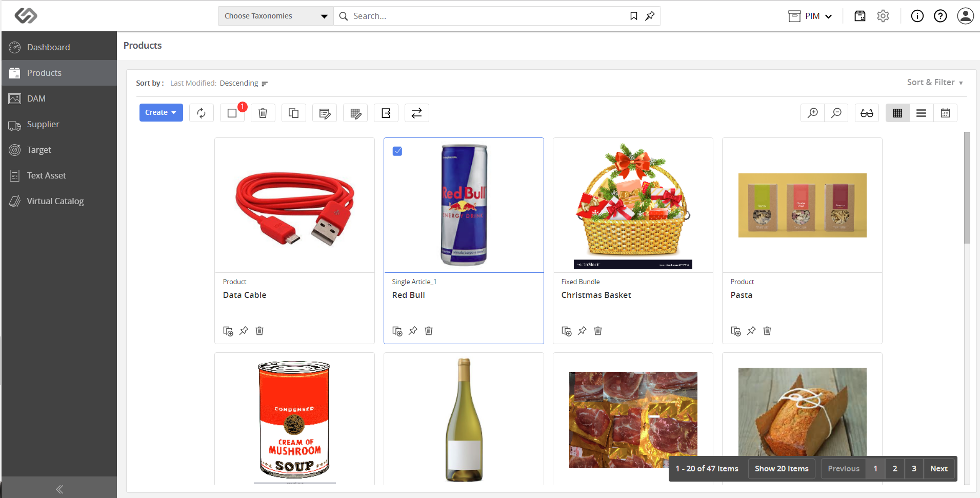
Task: Open Target in the sidebar
Action: pyautogui.click(x=59, y=150)
